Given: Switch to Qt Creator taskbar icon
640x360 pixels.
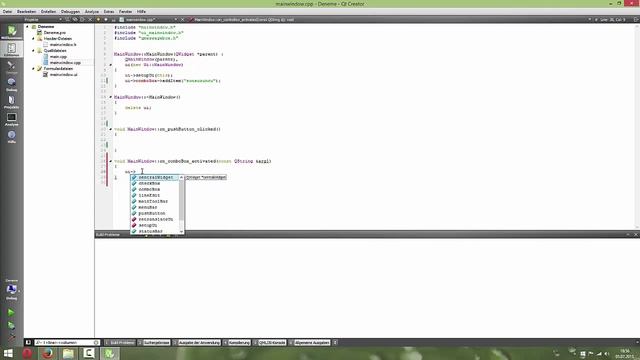Looking at the screenshot, I should coord(109,353).
